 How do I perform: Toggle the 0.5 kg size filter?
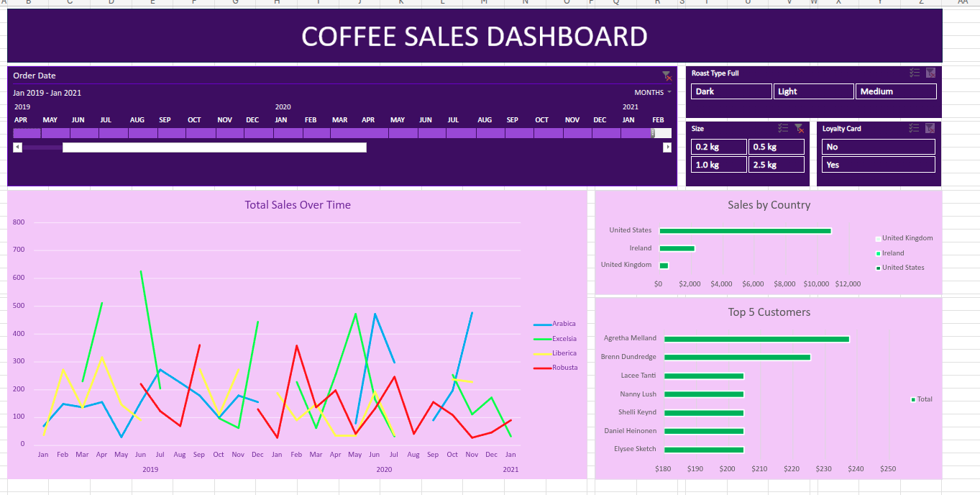pos(777,146)
